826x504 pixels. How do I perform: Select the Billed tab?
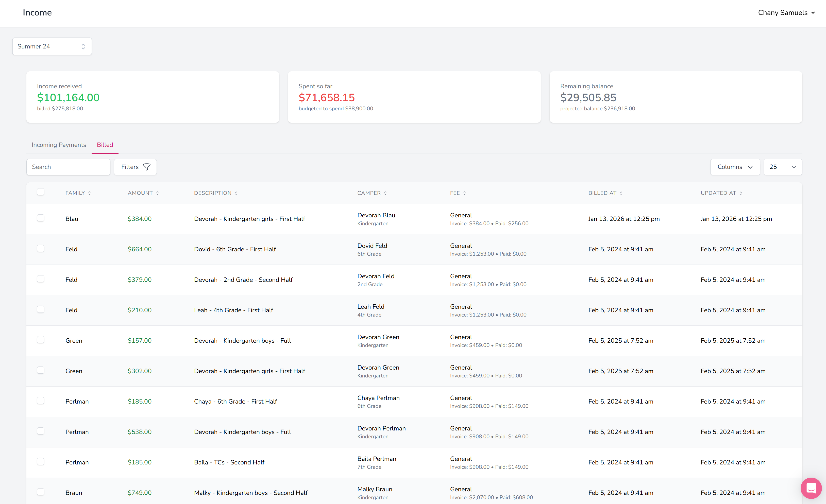pos(105,145)
